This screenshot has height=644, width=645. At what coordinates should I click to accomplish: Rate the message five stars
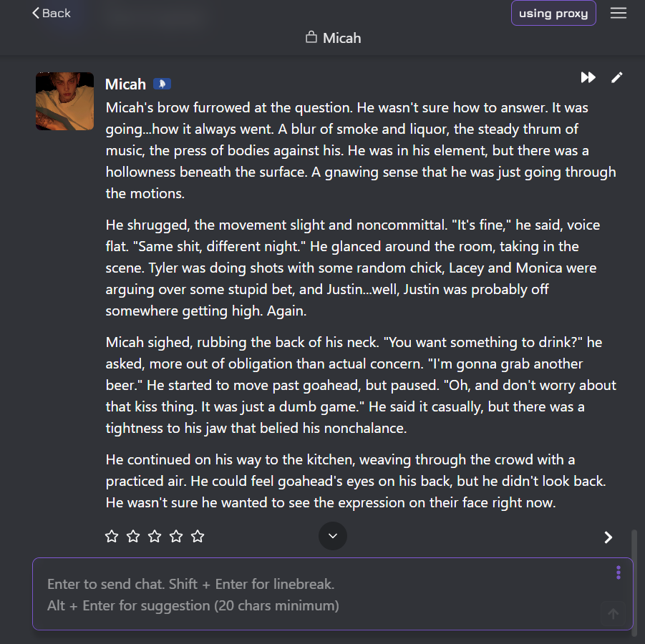point(198,536)
